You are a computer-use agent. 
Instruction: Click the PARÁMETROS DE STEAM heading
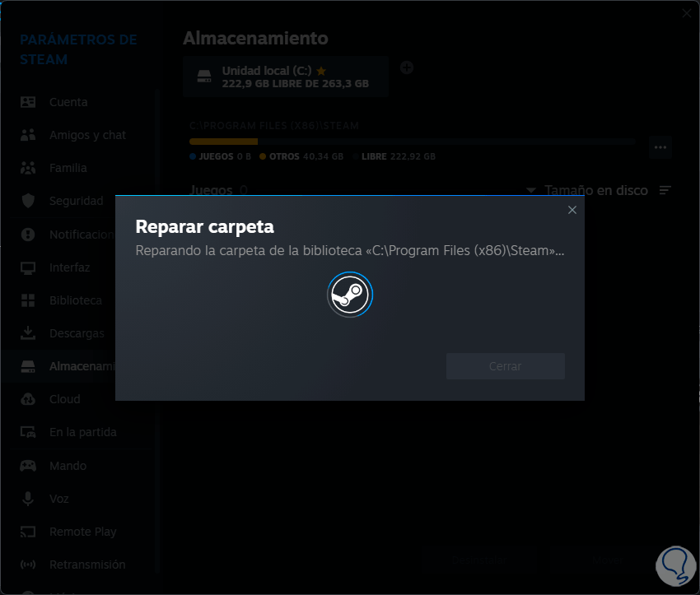coord(78,49)
